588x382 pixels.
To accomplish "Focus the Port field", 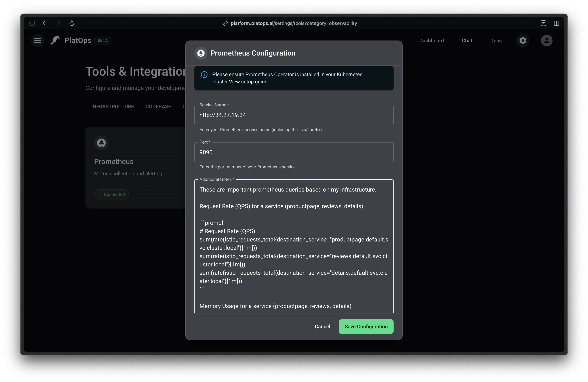I will pos(294,152).
